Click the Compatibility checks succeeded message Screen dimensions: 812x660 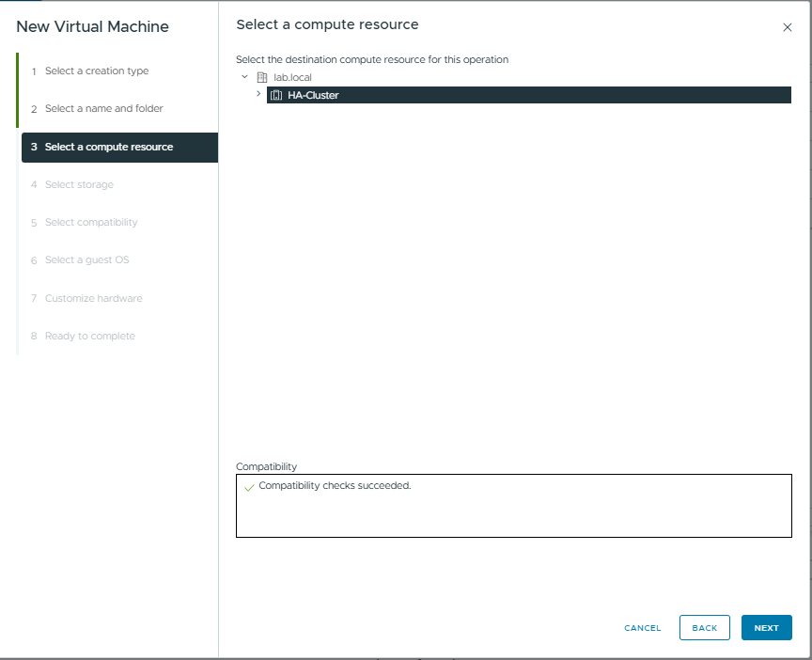pos(335,486)
